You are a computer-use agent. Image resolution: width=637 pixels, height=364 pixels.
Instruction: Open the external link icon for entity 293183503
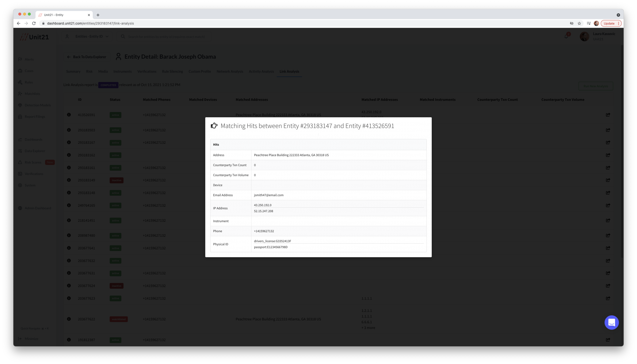coord(608,130)
